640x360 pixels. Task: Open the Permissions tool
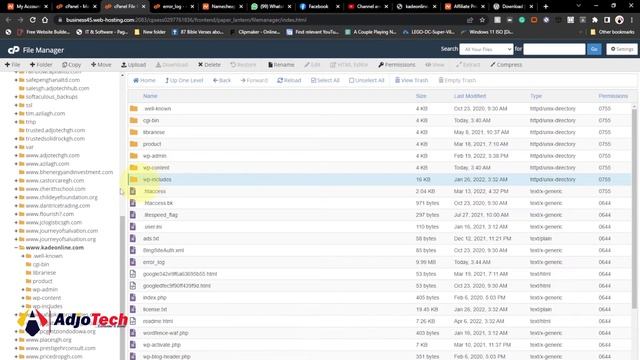pyautogui.click(x=396, y=64)
